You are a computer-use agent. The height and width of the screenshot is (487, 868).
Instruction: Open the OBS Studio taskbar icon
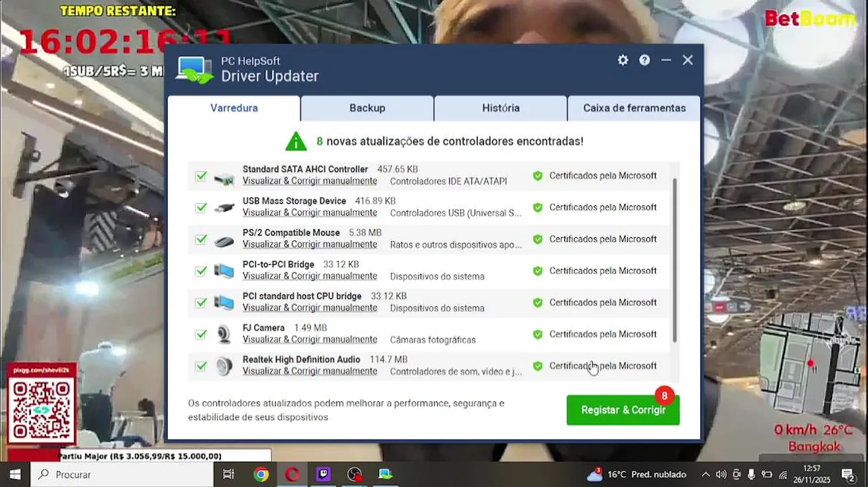(354, 474)
